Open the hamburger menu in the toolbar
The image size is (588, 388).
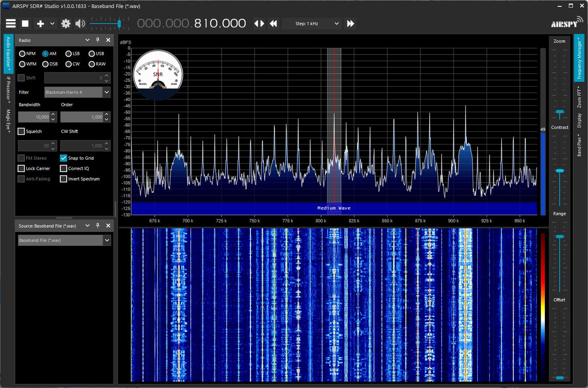[11, 23]
